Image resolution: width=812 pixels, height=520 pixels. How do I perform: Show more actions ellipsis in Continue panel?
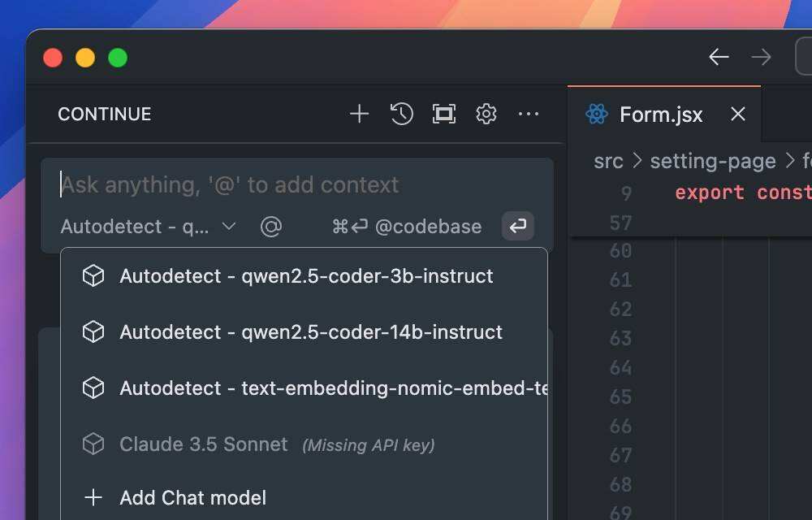tap(529, 114)
